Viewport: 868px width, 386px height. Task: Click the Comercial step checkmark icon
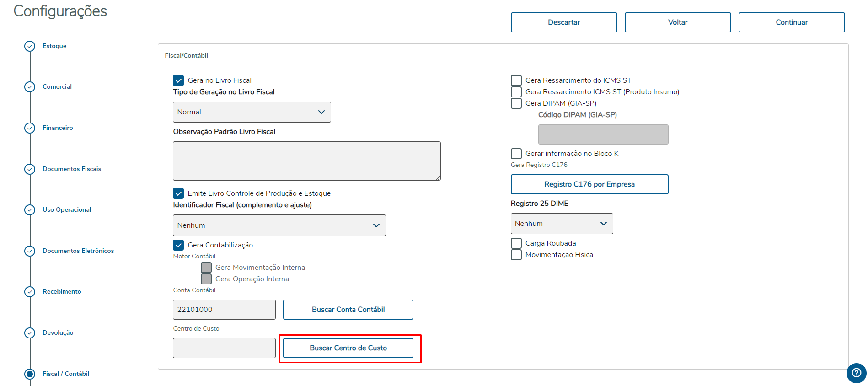(x=30, y=87)
